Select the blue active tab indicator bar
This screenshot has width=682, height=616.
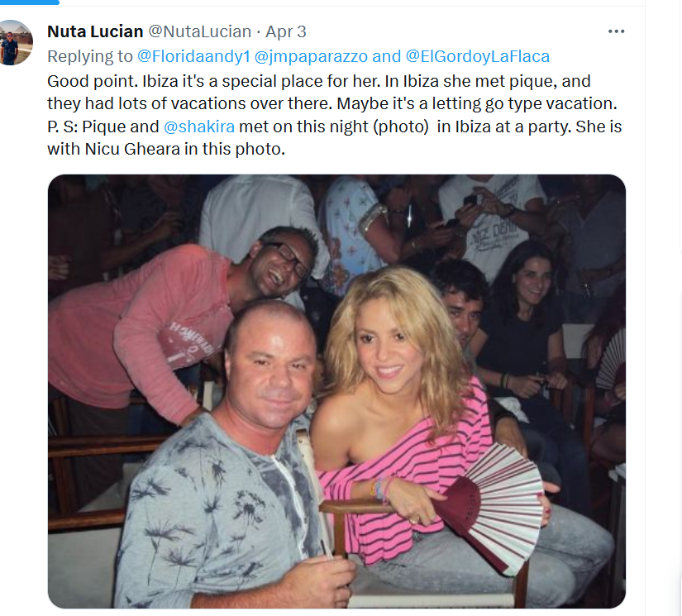coord(30,2)
